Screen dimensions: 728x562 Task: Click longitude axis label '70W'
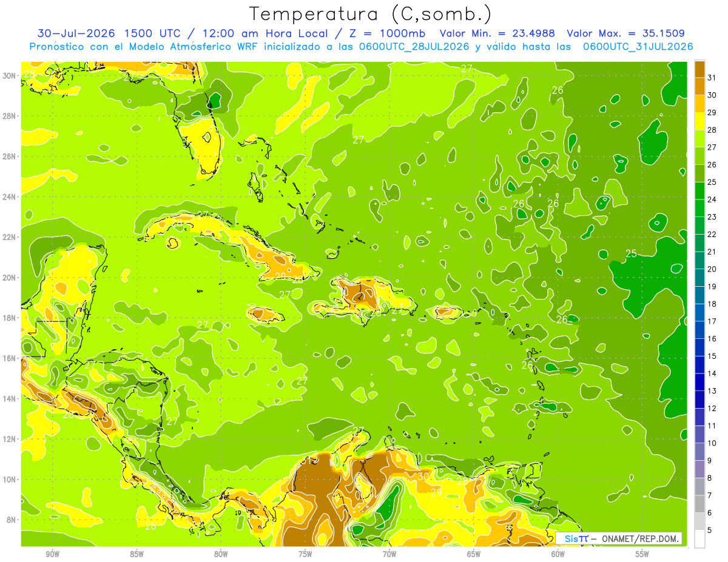(389, 554)
